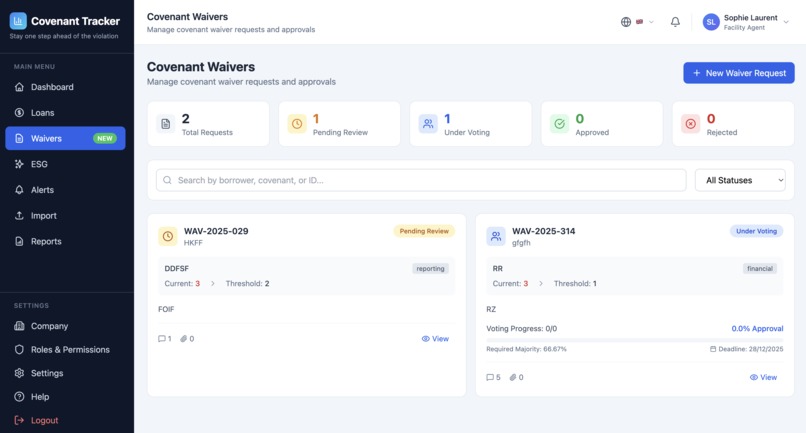Click the HKFF borrower name

click(x=193, y=243)
